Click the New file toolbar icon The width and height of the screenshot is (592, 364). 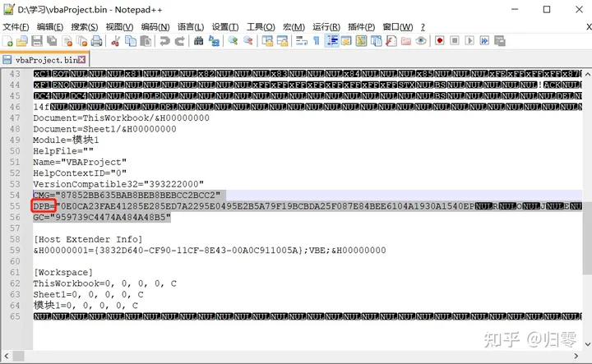click(x=7, y=41)
